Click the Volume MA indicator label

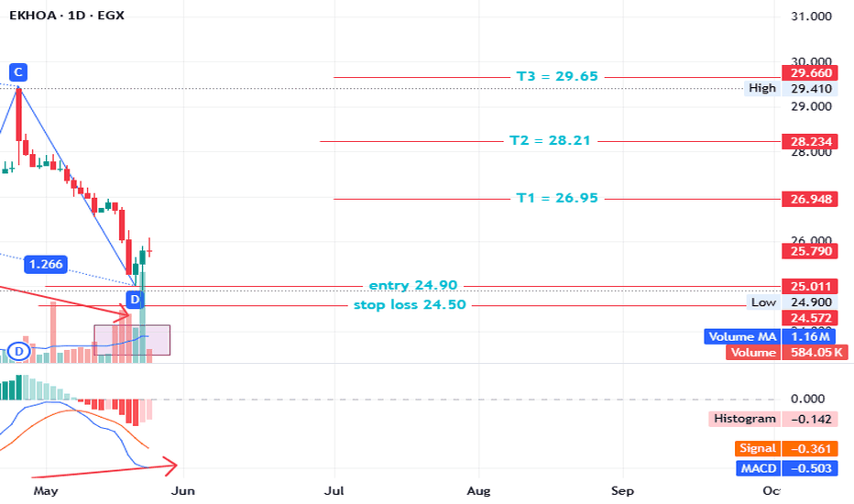coord(742,336)
